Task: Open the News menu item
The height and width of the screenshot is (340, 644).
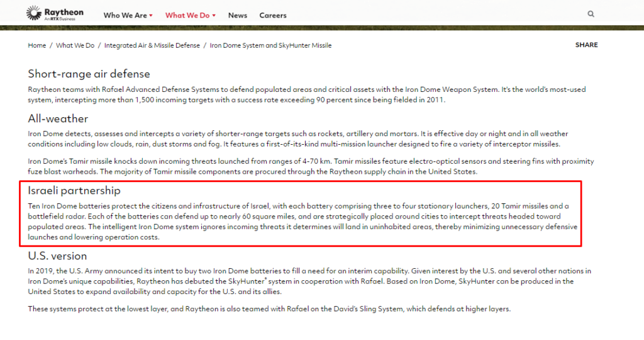Action: (x=237, y=15)
